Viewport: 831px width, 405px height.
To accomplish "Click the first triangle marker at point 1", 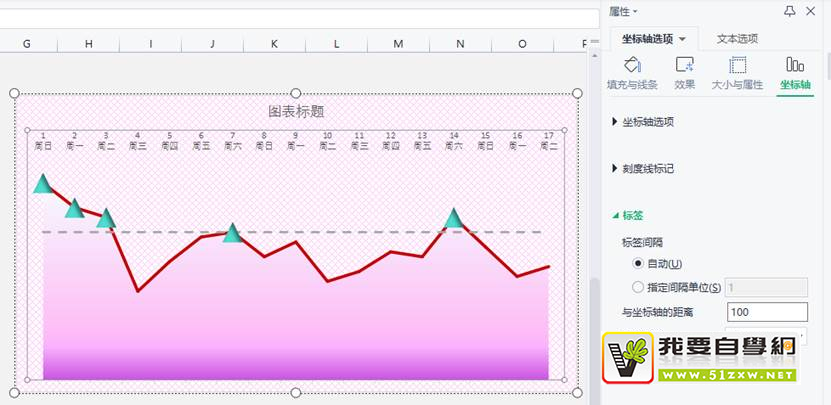I will 42,184.
